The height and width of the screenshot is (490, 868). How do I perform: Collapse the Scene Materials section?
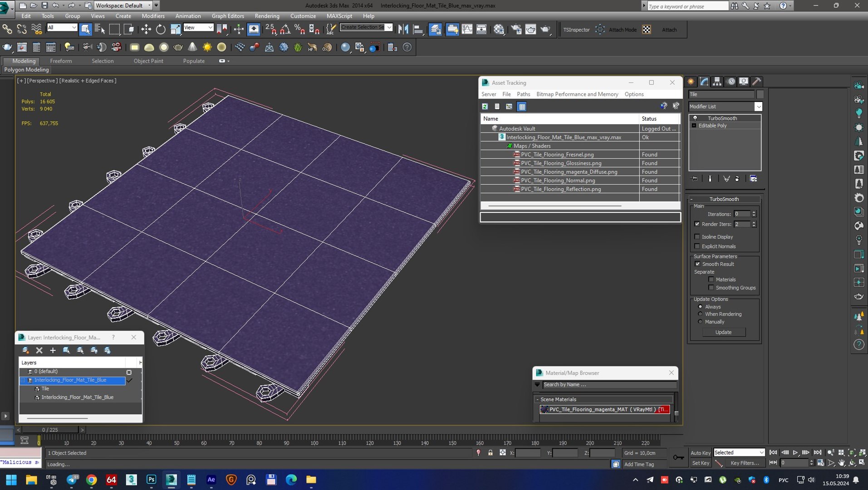pos(537,400)
